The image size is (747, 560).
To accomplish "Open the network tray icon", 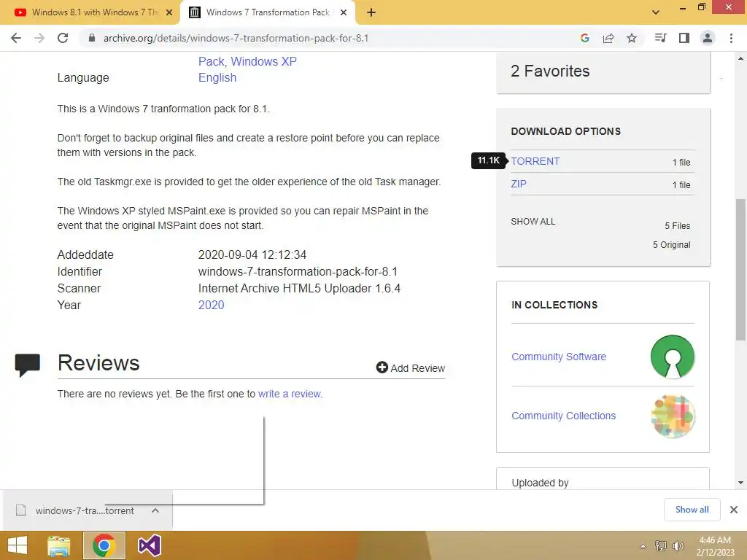I will click(x=661, y=545).
